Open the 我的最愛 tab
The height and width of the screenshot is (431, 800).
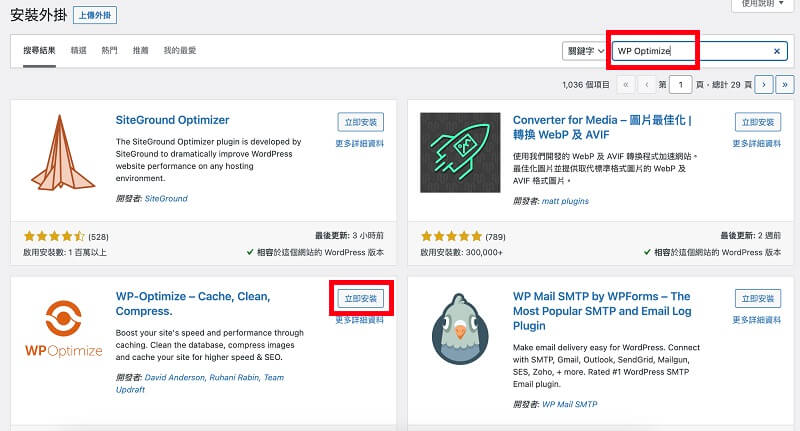(x=180, y=50)
